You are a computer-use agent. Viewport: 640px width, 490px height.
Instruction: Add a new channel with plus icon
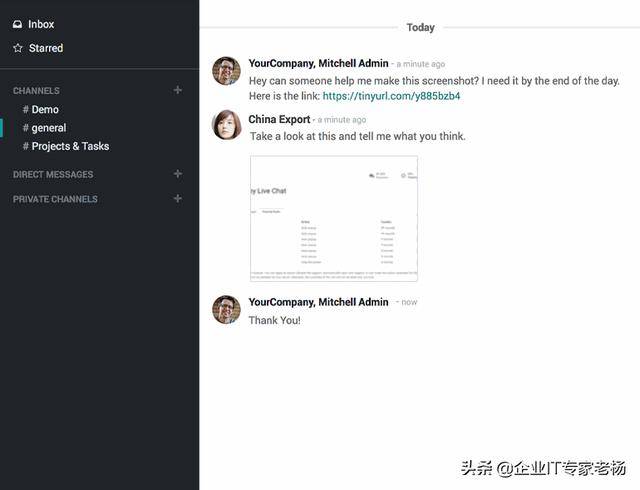178,90
